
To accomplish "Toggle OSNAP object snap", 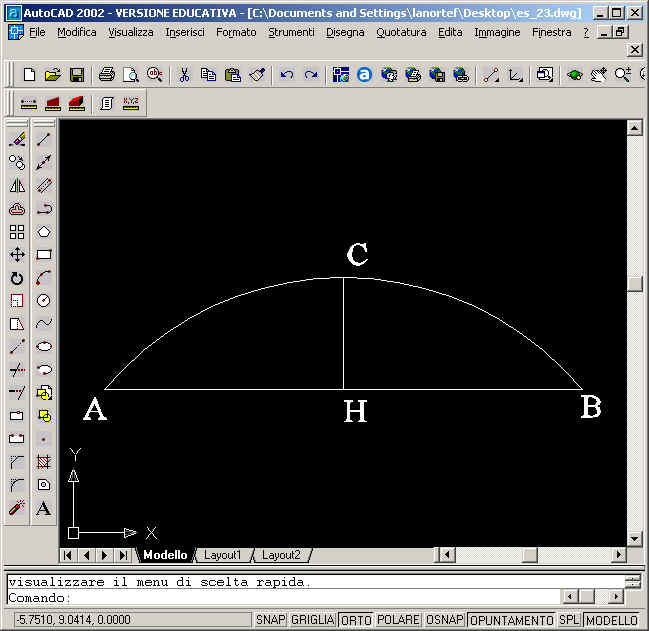I will coord(445,620).
